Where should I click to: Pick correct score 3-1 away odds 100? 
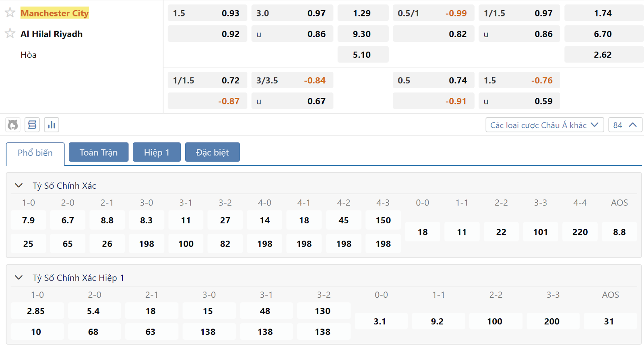(x=186, y=243)
